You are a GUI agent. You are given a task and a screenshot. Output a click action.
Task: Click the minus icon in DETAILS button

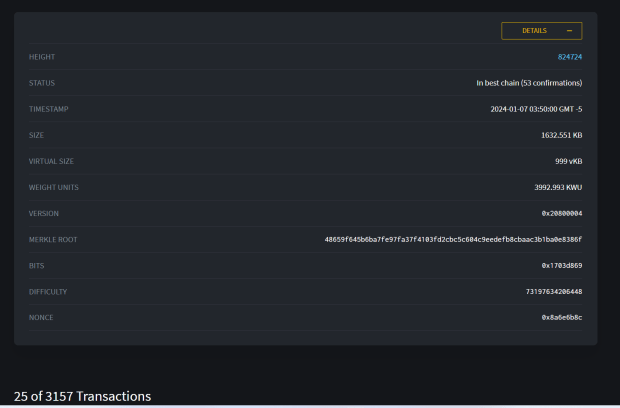[x=569, y=31]
